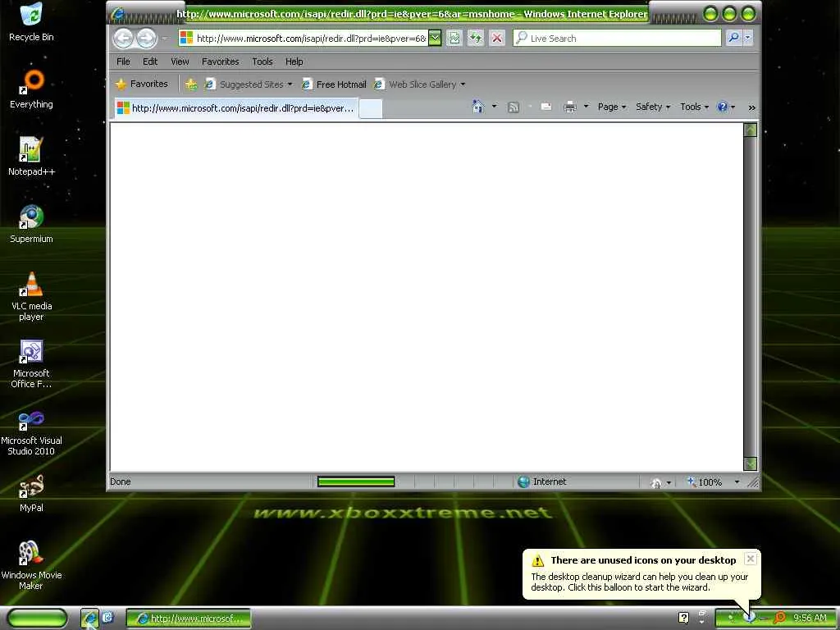
Task: Expand the Print dropdown arrow
Action: pyautogui.click(x=586, y=107)
